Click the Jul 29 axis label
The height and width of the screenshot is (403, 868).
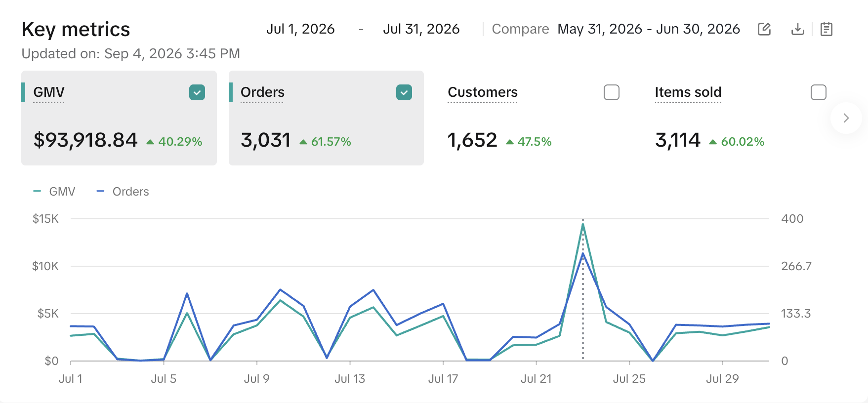(722, 379)
